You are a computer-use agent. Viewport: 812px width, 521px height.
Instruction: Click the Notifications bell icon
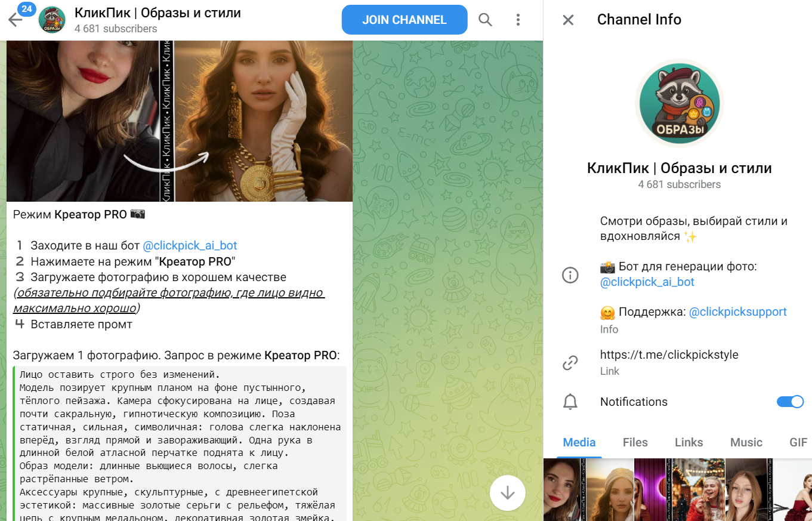[570, 402]
